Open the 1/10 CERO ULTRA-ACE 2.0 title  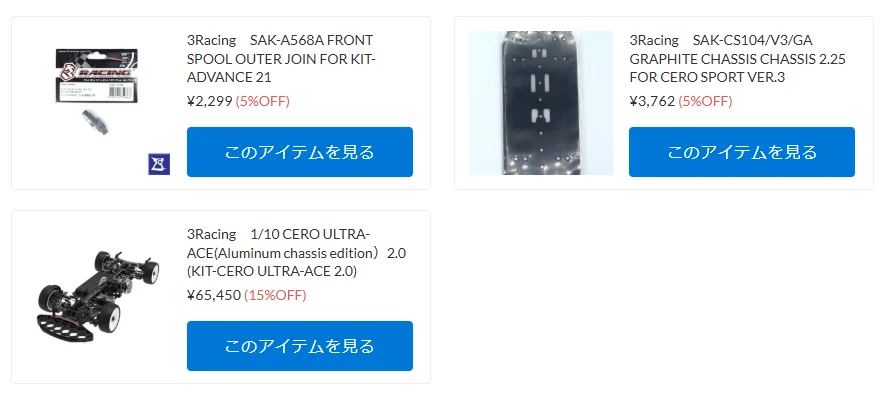[x=296, y=253]
